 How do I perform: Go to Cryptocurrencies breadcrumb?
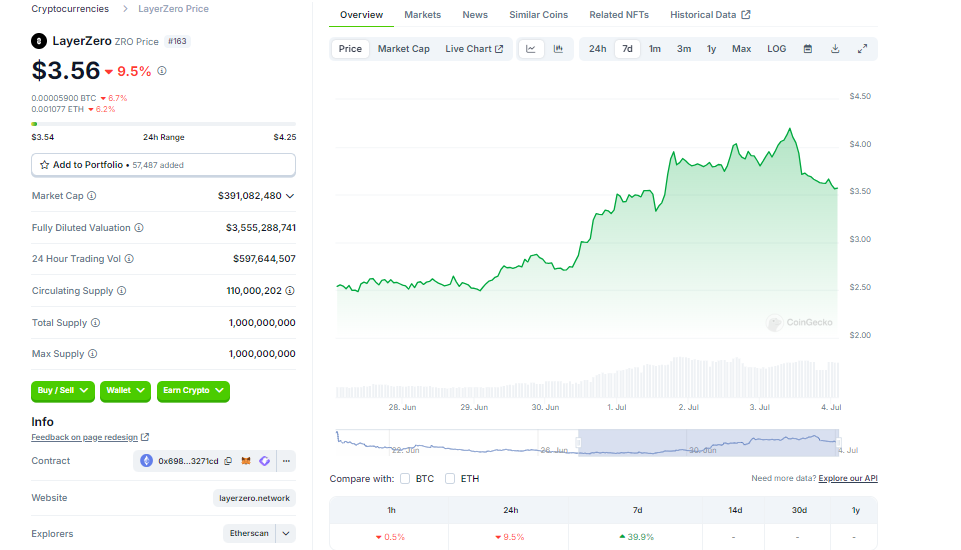pyautogui.click(x=70, y=9)
